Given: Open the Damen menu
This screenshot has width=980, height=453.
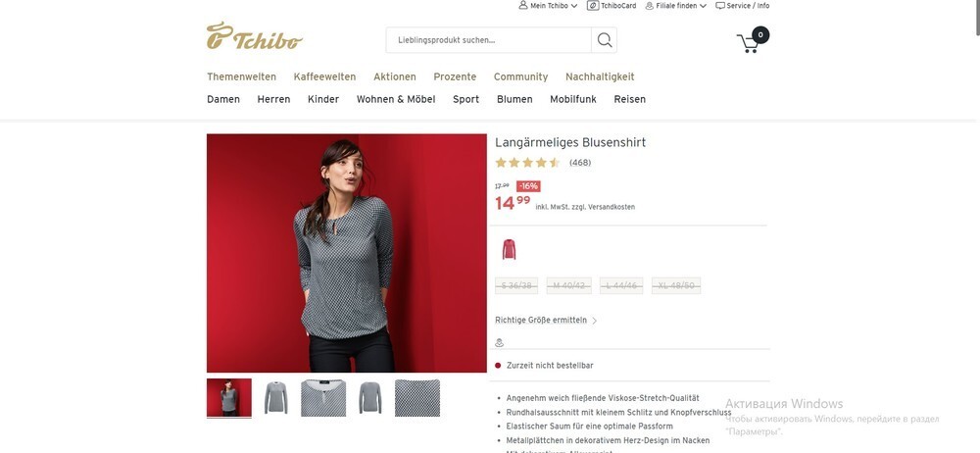Looking at the screenshot, I should 223,99.
